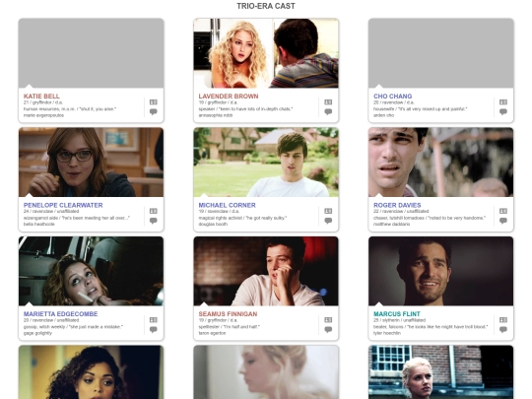Click 'spelltester' quote line under Seamus Finnigan
Image resolution: width=532 pixels, height=399 pixels.
point(229,327)
